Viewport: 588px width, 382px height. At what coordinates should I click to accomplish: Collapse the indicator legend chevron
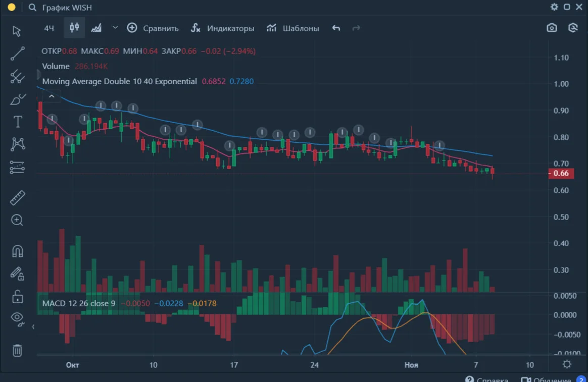click(x=52, y=96)
